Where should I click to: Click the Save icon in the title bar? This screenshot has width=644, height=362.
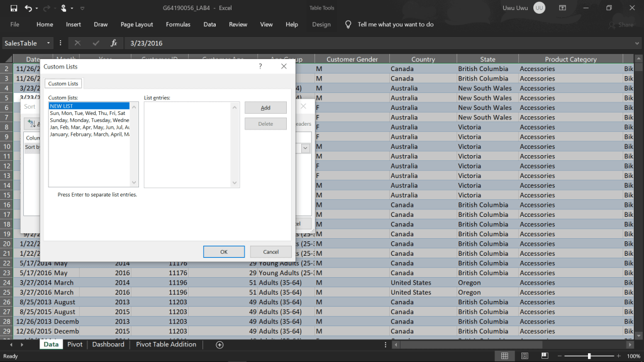click(13, 8)
